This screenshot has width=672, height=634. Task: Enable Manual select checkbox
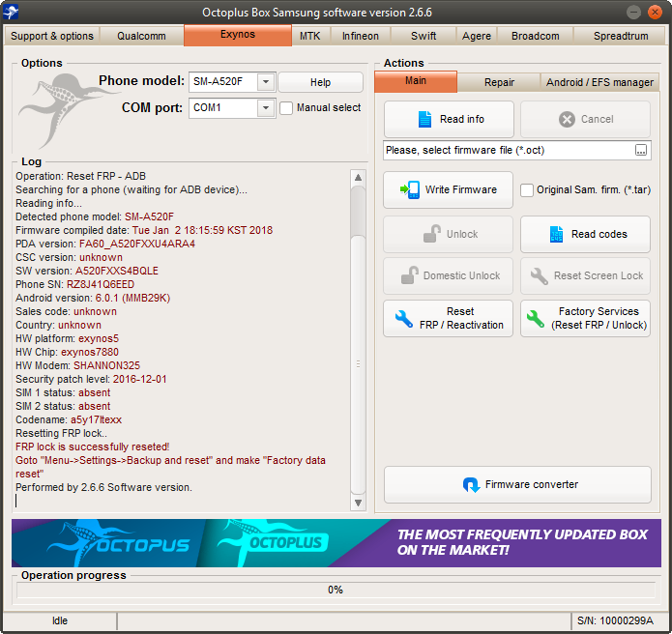click(286, 107)
